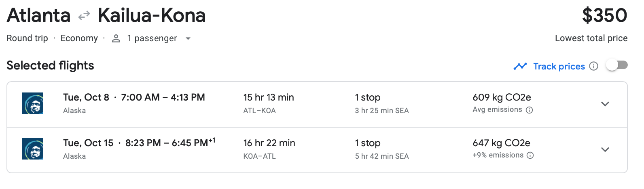Viewport: 644px width, 189px height.
Task: Expand the Tue, Oct 8 flight details
Action: [605, 104]
